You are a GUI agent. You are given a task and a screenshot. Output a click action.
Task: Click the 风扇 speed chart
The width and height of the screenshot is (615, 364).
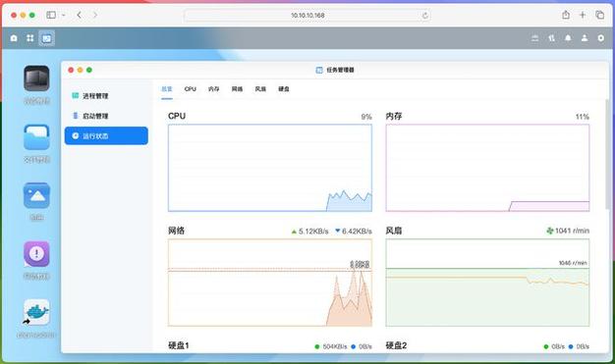pyautogui.click(x=487, y=283)
